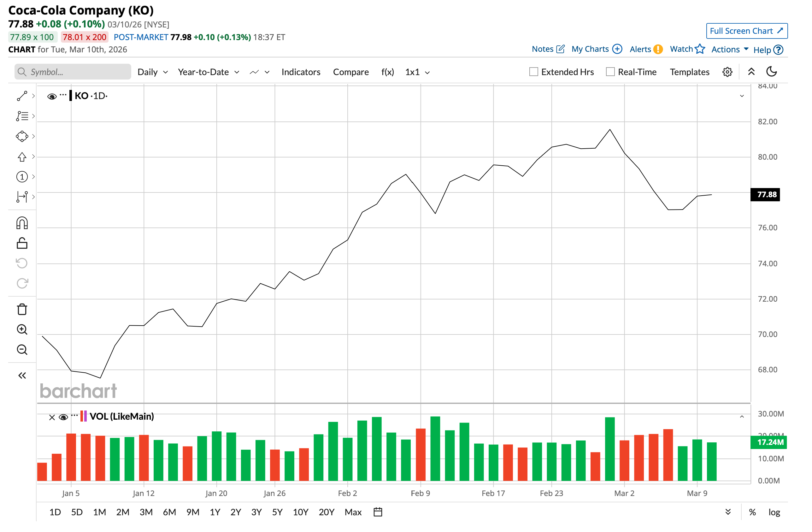Open chart settings gear icon
Image resolution: width=812 pixels, height=532 pixels.
728,72
